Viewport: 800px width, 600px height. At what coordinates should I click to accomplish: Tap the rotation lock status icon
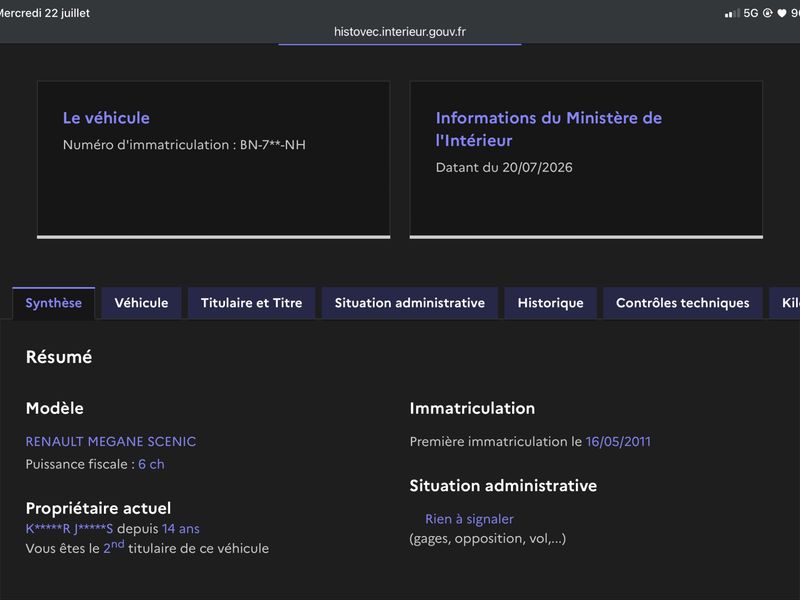(767, 13)
